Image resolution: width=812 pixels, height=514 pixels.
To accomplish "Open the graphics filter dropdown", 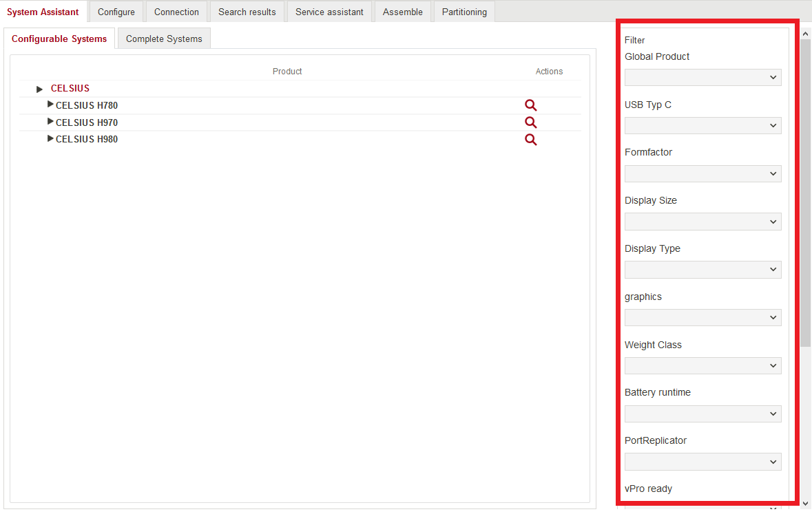I will click(702, 317).
